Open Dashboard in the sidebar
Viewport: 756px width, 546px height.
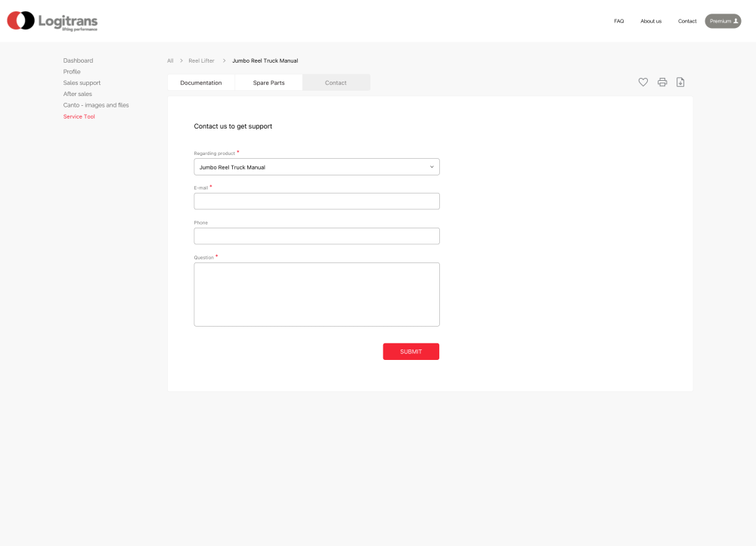click(78, 60)
